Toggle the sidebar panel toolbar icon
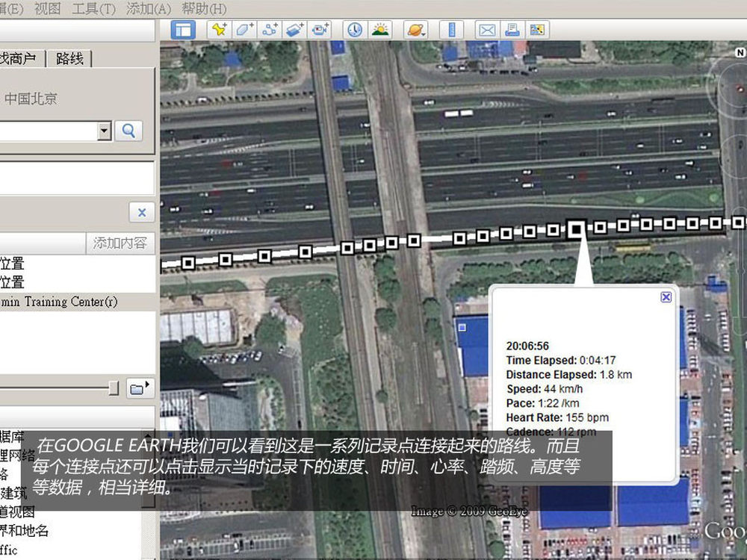747x560 pixels. tap(183, 30)
